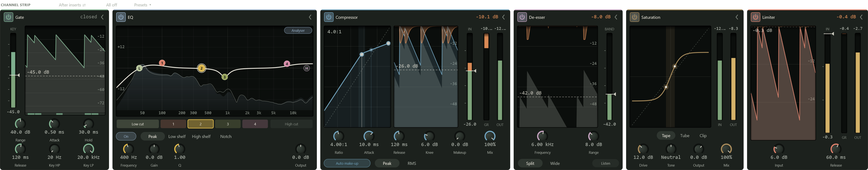Click the Compressor Ratio knob
Image resolution: width=868 pixels, height=170 pixels.
[x=339, y=136]
